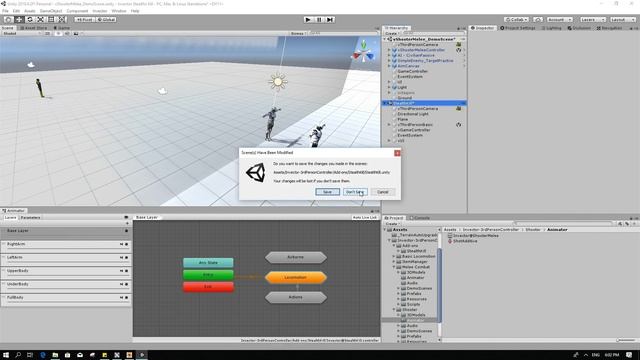The width and height of the screenshot is (640, 360).
Task: Toggle Global/Local handle rotation
Action: tap(106, 20)
